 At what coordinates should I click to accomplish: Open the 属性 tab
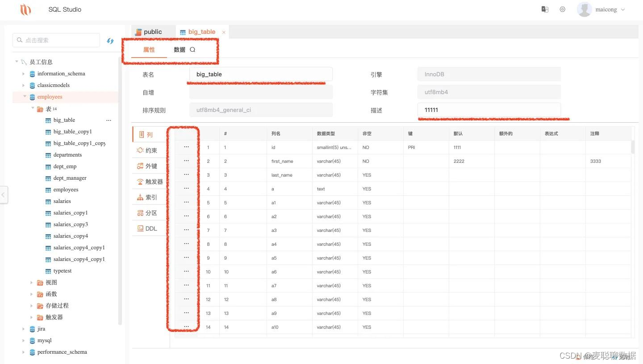click(x=149, y=50)
